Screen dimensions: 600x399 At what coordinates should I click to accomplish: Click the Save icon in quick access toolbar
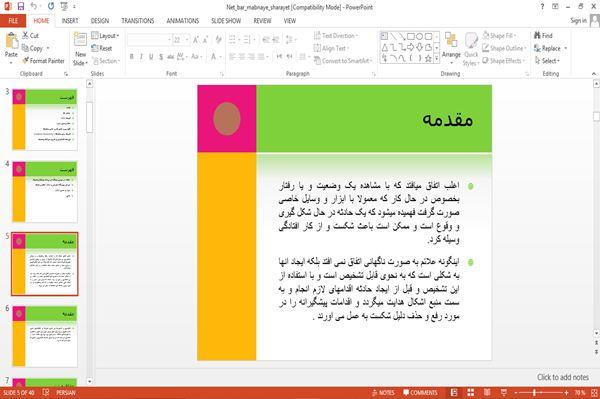21,6
